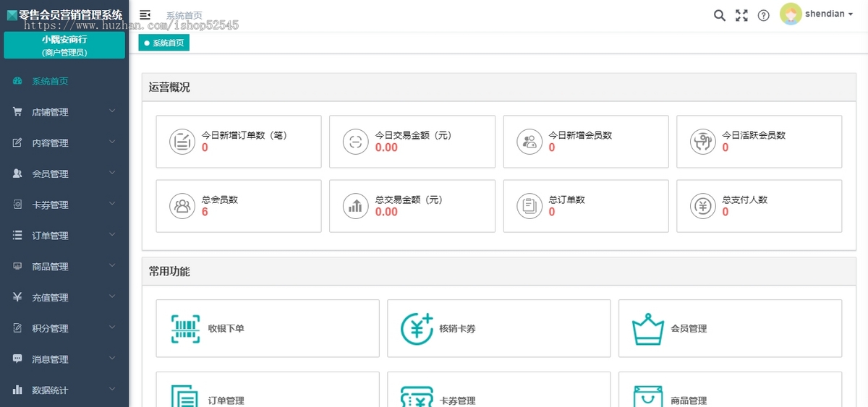Screen dimensions: 868x407
Task: Toggle fullscreen mode icon
Action: pos(741,15)
